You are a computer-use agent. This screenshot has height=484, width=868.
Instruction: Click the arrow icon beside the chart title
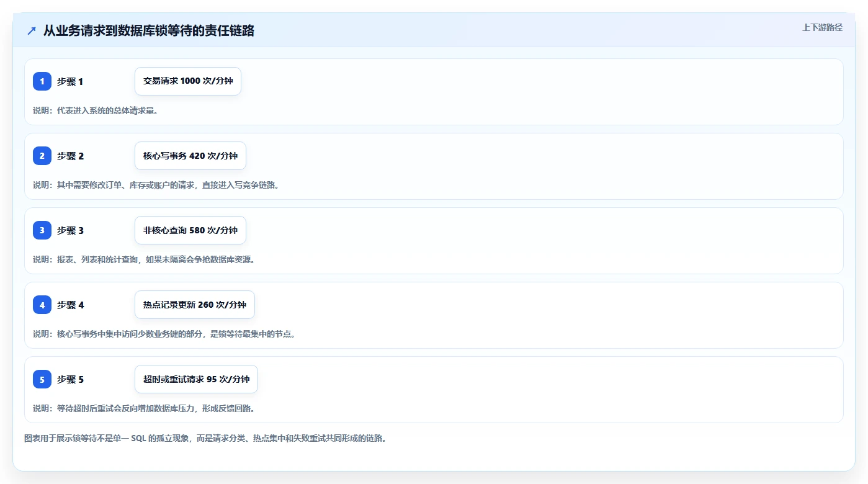[32, 30]
